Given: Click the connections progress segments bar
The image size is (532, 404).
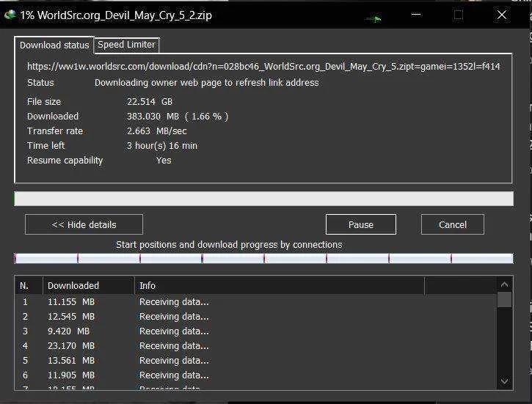Looking at the screenshot, I should 263,258.
